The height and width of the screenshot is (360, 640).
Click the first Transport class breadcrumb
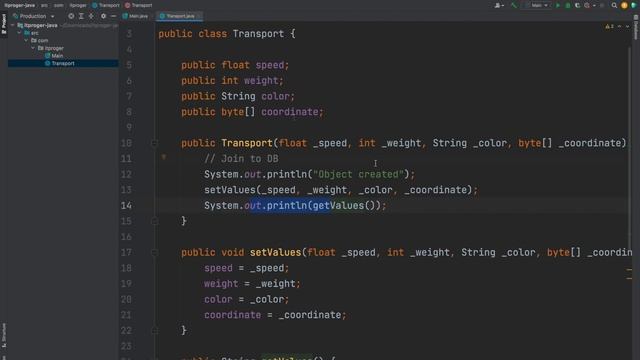[106, 5]
